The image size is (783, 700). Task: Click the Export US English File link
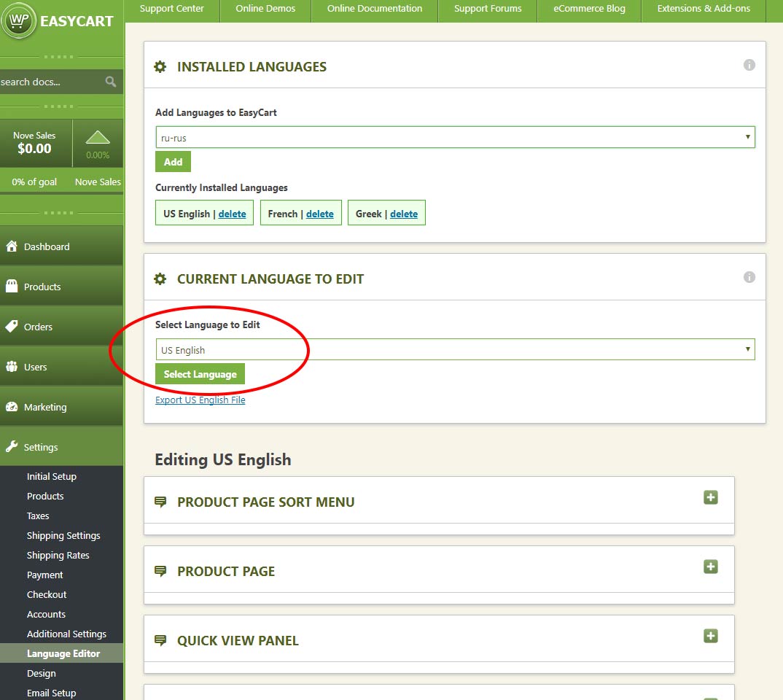[200, 400]
